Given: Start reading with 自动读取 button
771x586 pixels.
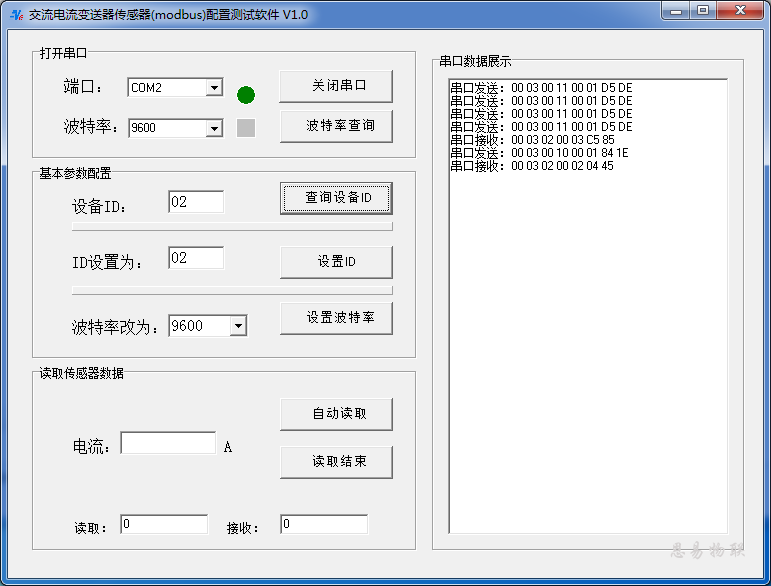Looking at the screenshot, I should pos(336,414).
